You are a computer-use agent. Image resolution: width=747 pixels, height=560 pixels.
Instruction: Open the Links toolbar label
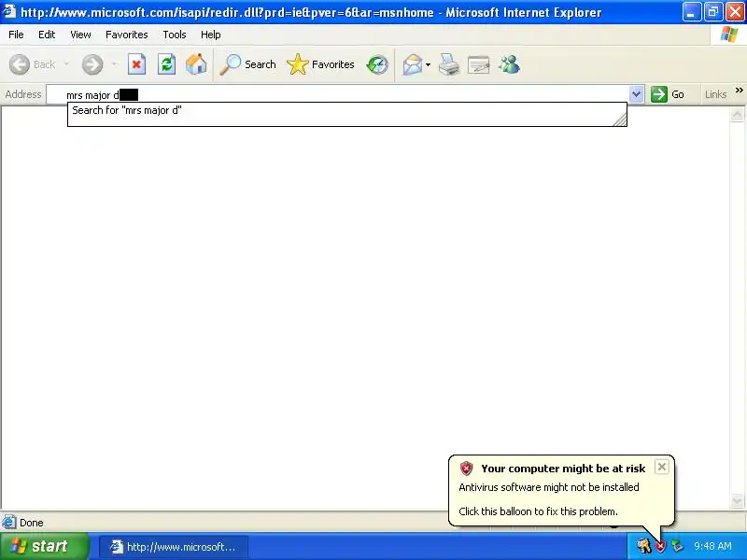tap(715, 94)
